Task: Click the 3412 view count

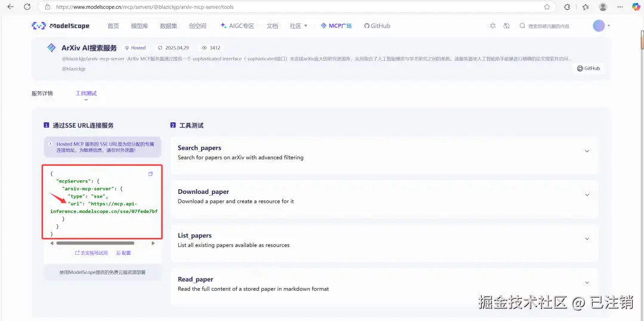Action: click(x=211, y=48)
